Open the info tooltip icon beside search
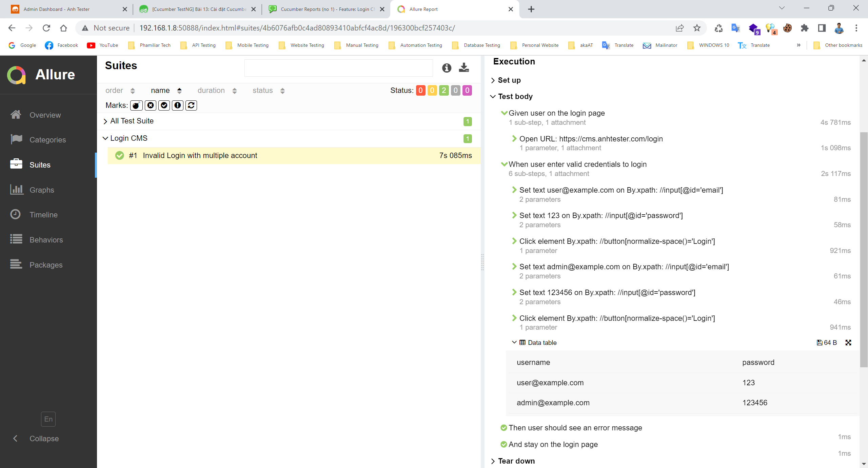 click(447, 68)
